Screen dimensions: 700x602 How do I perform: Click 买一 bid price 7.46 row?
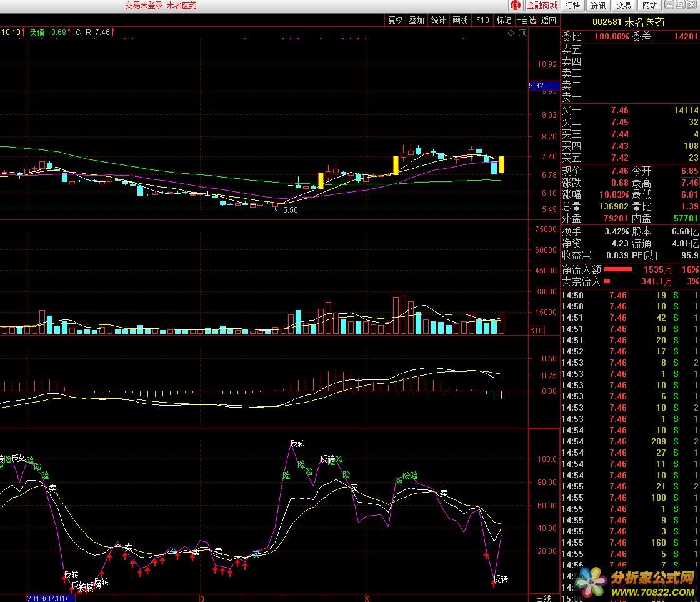tap(630, 110)
